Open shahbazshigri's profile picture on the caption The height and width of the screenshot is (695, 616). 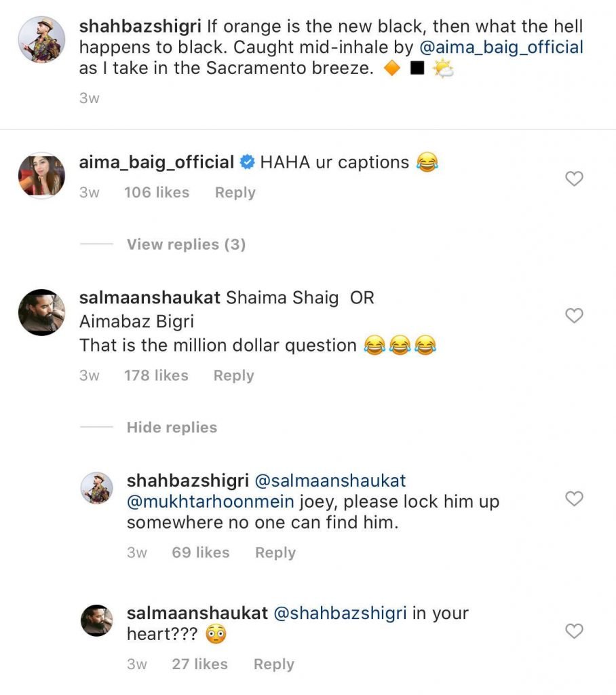(41, 40)
